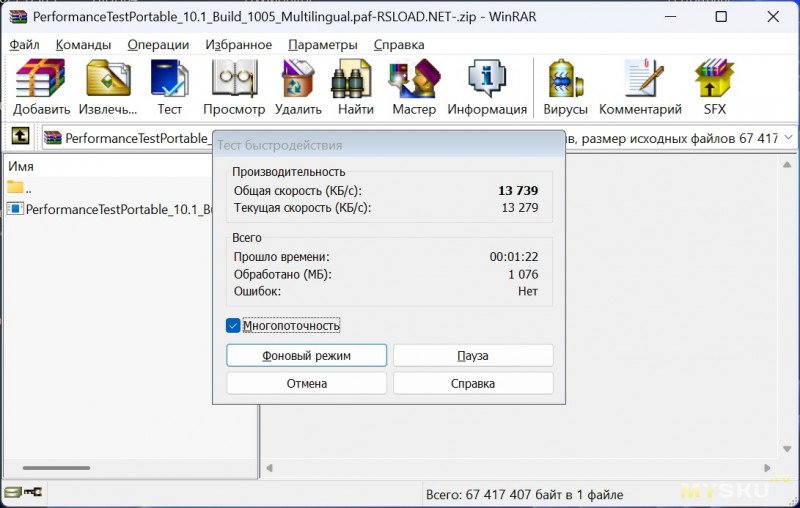Click the elapsed time value 00:01:22
This screenshot has height=508, width=800.
(514, 257)
